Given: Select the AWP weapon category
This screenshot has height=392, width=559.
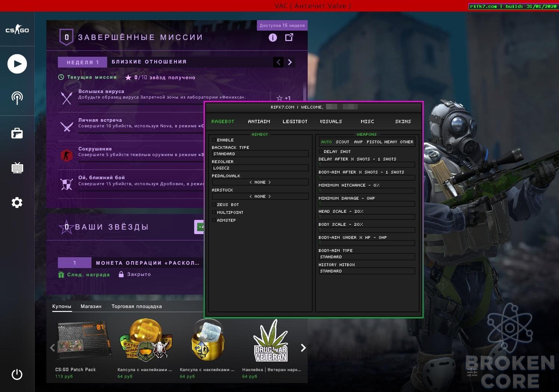Looking at the screenshot, I should 358,142.
